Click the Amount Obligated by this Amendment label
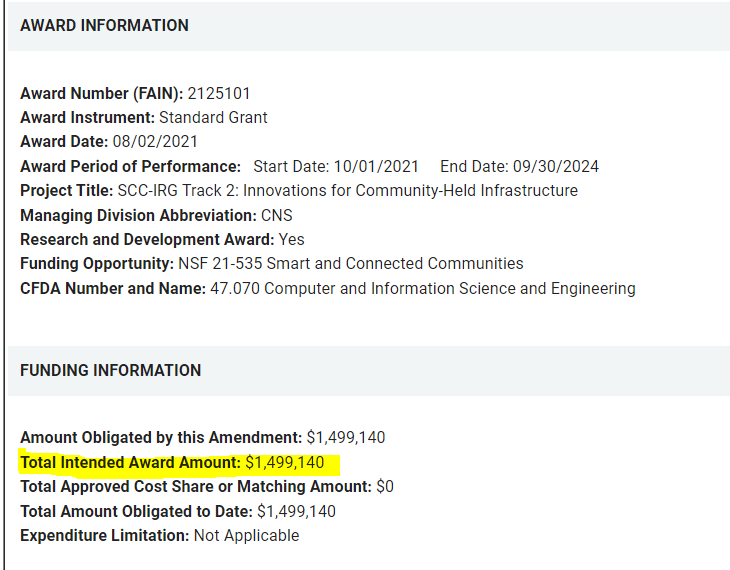Screen dimensions: 730x570 click(161, 438)
